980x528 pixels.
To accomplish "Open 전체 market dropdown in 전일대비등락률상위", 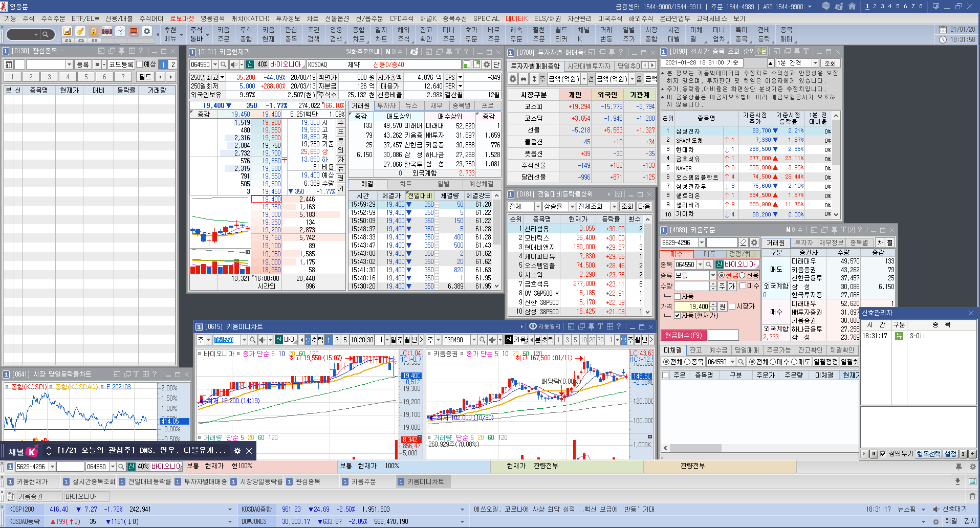I will click(x=538, y=206).
